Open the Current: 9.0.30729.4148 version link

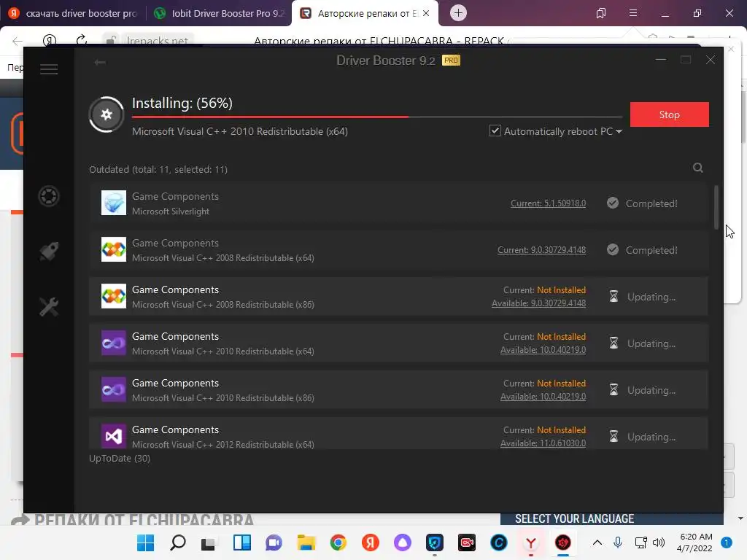542,250
